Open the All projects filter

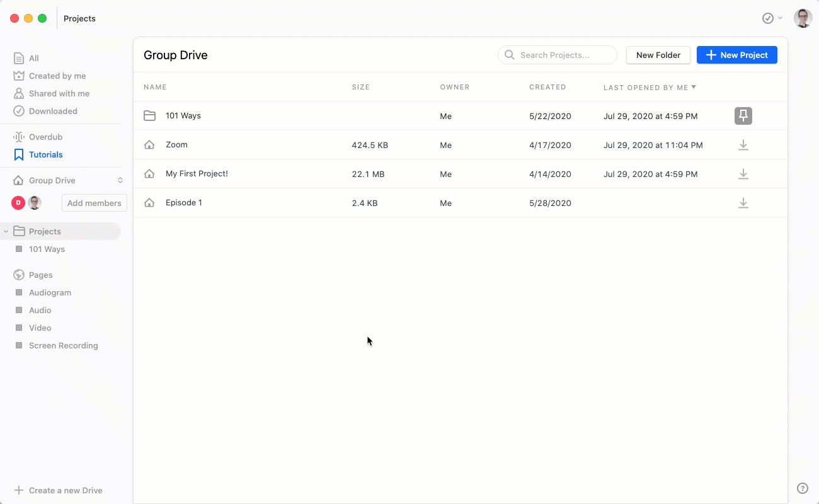point(34,58)
